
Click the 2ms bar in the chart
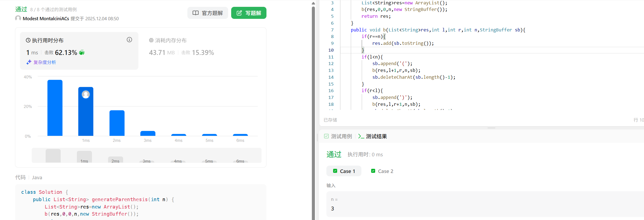tap(117, 123)
